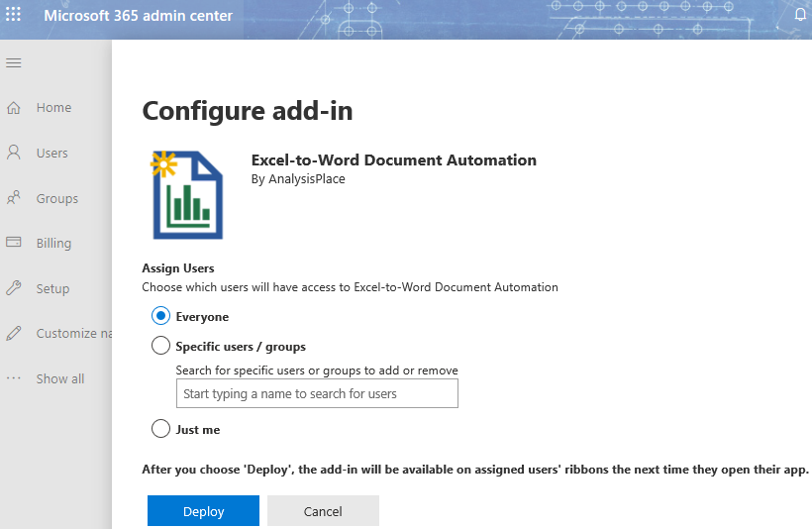
Task: Click the Groups people icon
Action: pos(14,197)
